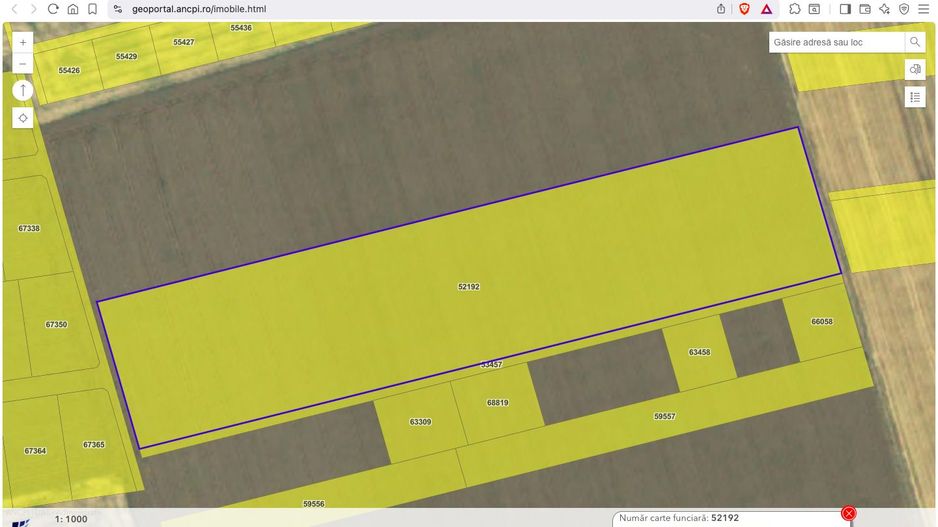Open the basemap gallery widget
Viewport: 938px width, 527px height.
click(915, 69)
